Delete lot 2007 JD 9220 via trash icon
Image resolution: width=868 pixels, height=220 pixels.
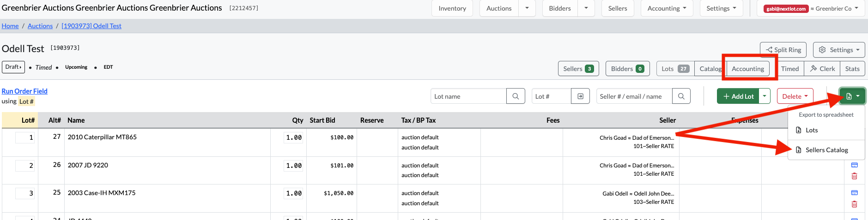coord(854,176)
